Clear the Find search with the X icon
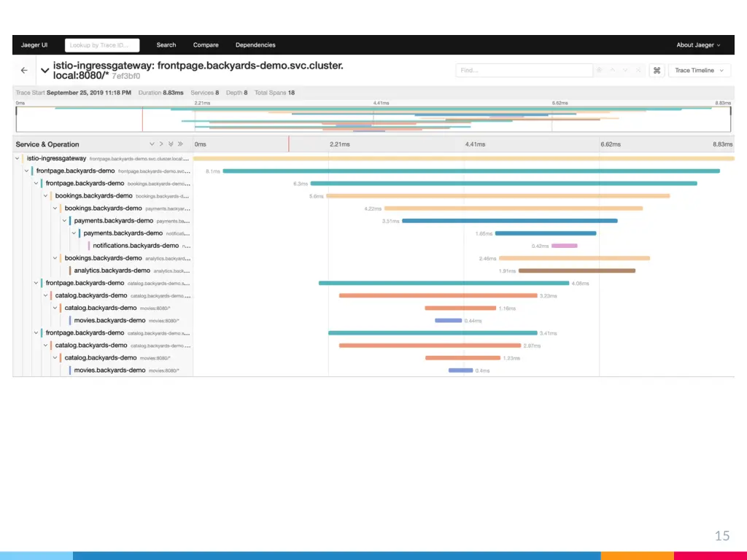 pyautogui.click(x=638, y=71)
